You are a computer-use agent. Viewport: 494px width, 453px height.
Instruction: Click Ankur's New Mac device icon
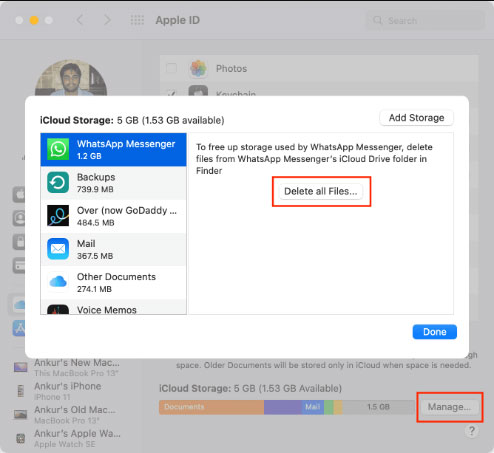click(x=20, y=367)
